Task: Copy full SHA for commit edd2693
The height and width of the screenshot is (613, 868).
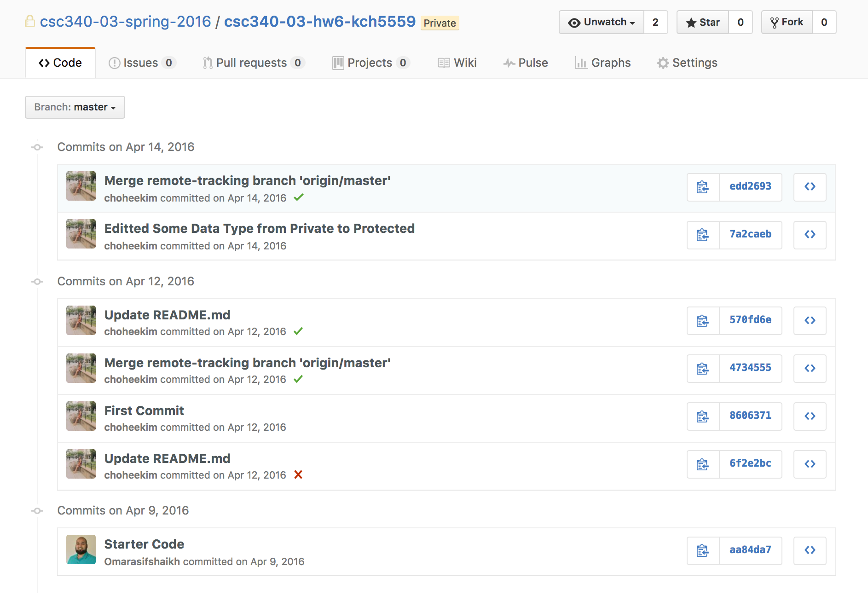Action: [703, 187]
